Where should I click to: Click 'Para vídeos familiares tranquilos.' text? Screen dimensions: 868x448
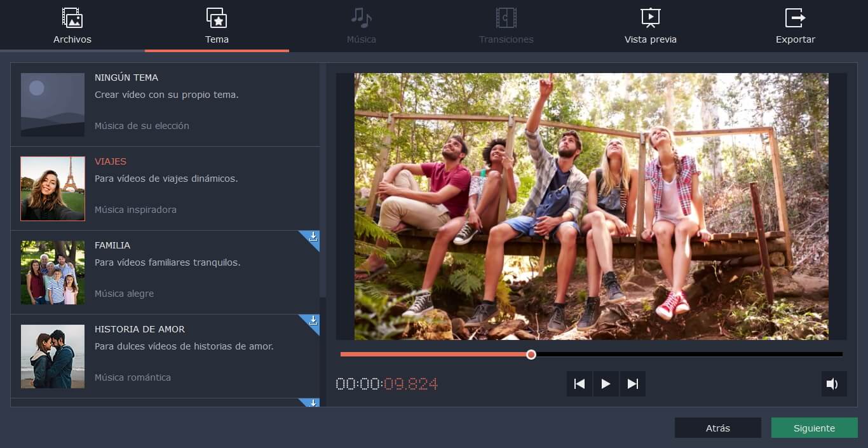(168, 262)
